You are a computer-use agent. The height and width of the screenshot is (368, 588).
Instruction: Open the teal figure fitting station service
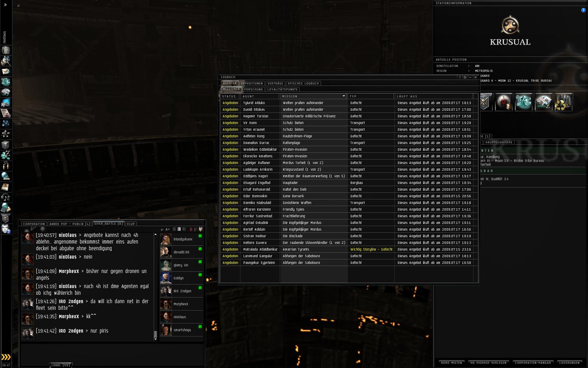tap(524, 102)
